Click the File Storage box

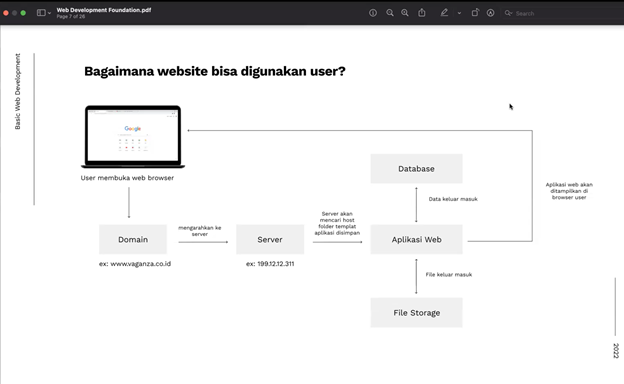coord(417,313)
